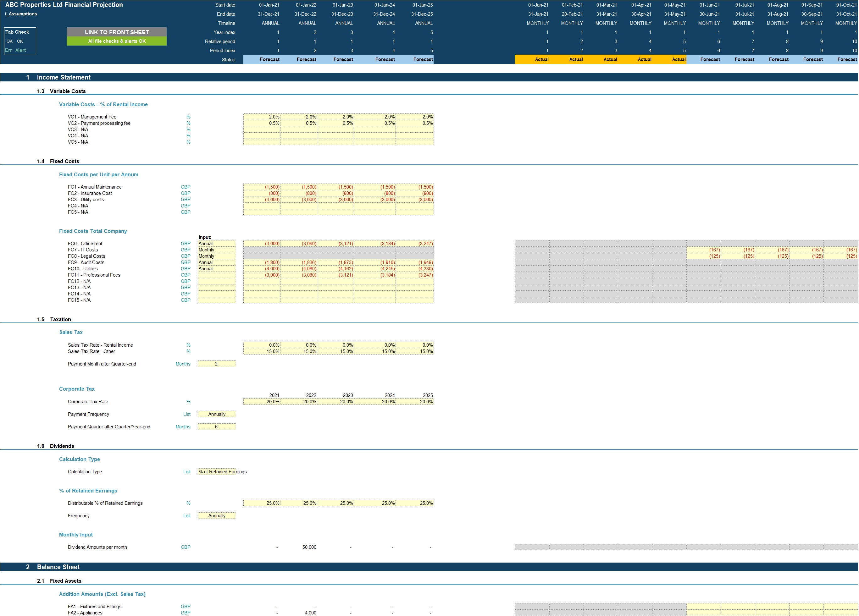Select Distributable % of Retained Earnings 2025 cell
The width and height of the screenshot is (859, 616).
tap(415, 503)
